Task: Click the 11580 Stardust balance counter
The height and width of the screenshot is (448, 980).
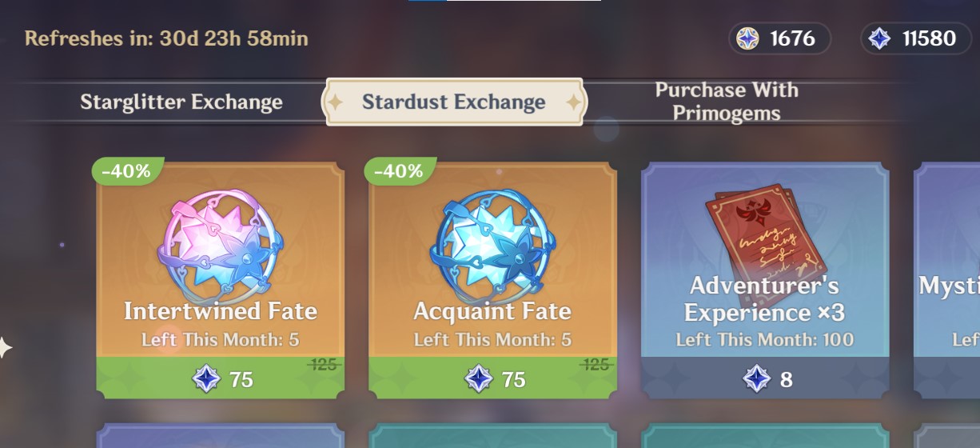Action: coord(916,38)
